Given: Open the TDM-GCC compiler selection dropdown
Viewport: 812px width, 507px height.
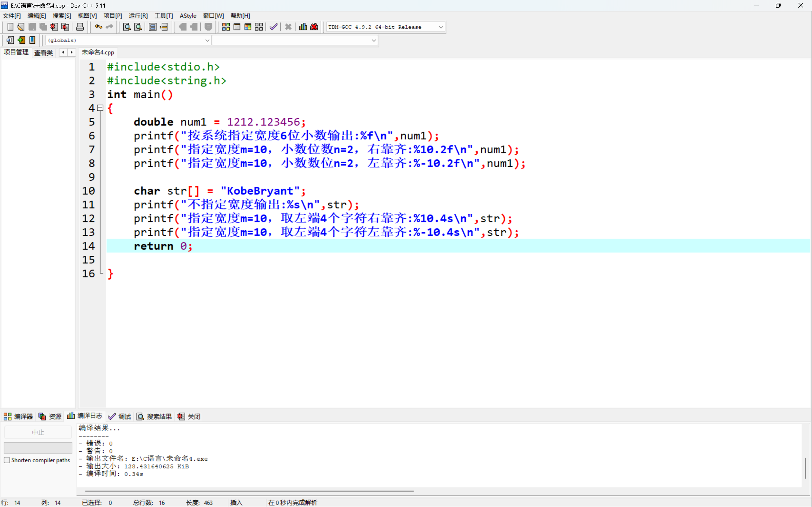Looking at the screenshot, I should [441, 27].
